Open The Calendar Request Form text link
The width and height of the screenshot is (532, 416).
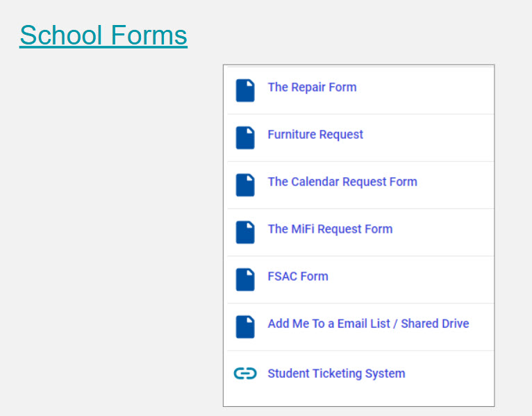(342, 182)
